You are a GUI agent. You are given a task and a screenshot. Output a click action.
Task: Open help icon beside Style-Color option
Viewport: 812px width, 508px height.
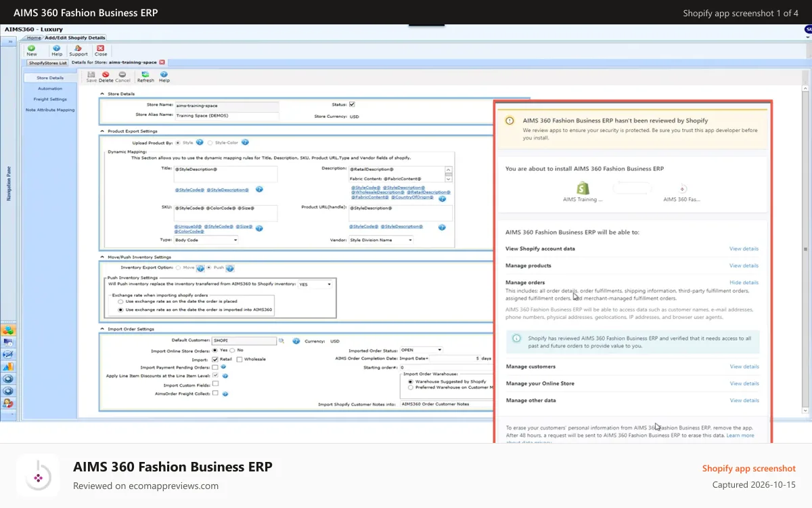(245, 142)
